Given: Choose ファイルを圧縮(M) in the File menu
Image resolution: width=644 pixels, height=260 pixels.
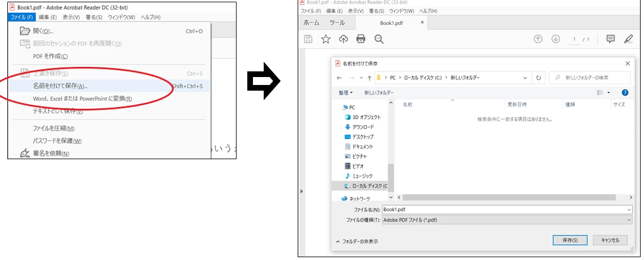Looking at the screenshot, I should click(x=110, y=129).
